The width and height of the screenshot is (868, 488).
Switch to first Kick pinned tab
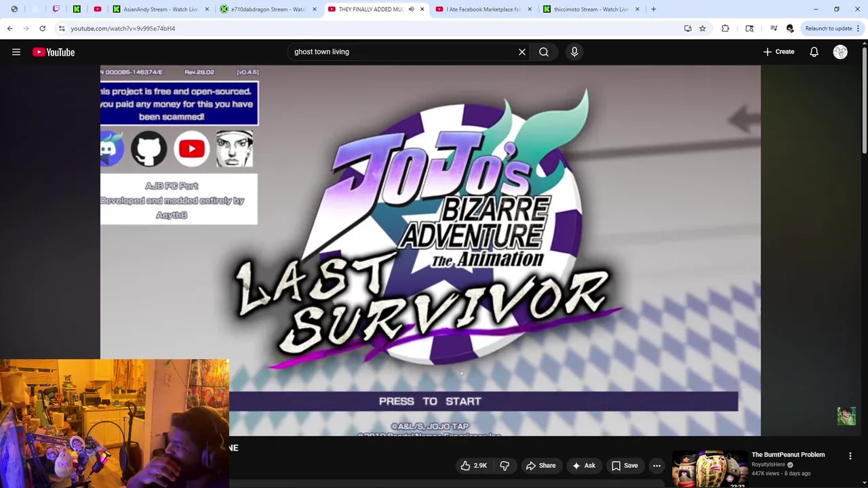(77, 9)
